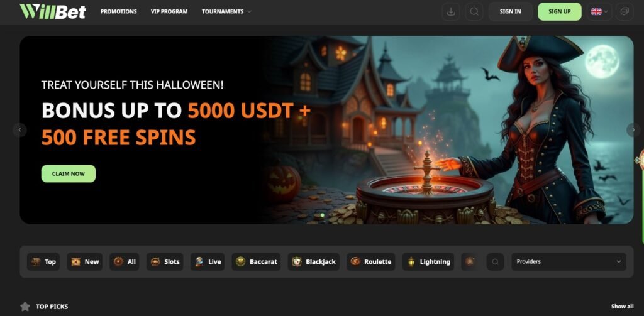The image size is (644, 316).
Task: Select the Roulette category tab
Action: point(371,262)
